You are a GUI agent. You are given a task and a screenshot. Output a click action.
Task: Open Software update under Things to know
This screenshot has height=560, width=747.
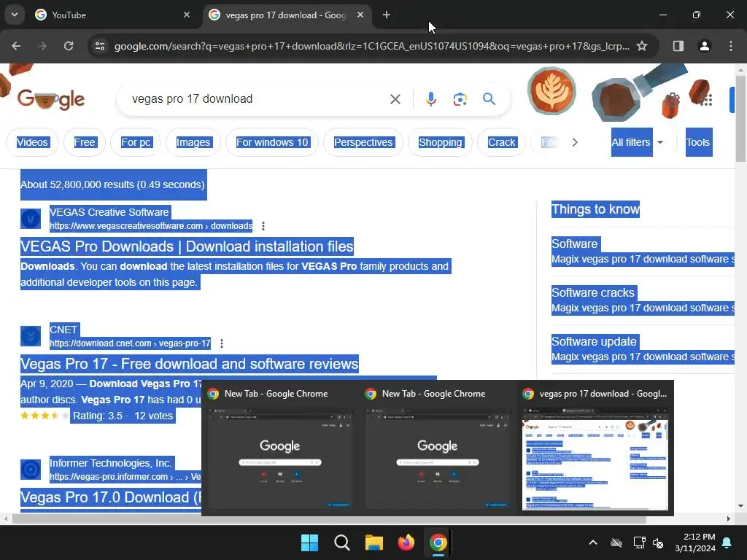[594, 342]
